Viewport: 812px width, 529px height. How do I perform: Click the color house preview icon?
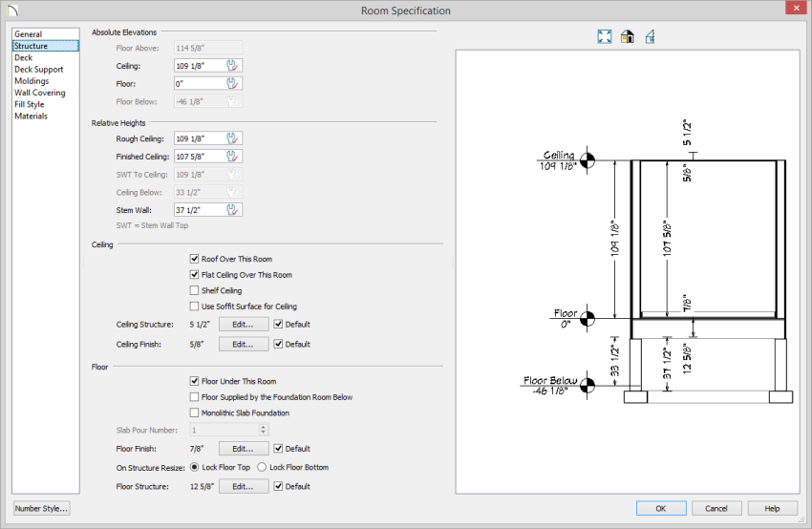point(627,36)
